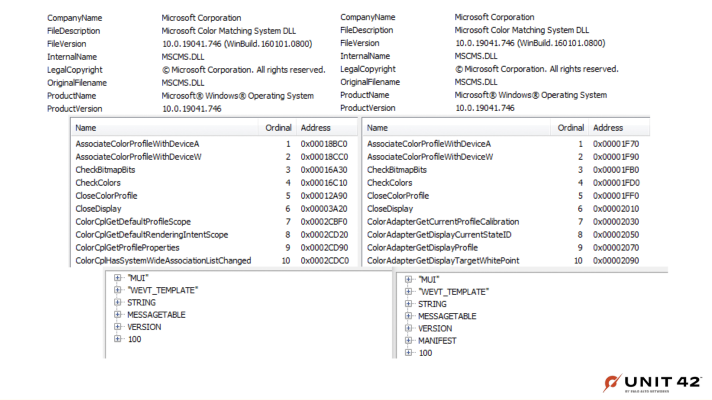
Task: Expand the 100 node in right resource tree
Action: tap(408, 353)
